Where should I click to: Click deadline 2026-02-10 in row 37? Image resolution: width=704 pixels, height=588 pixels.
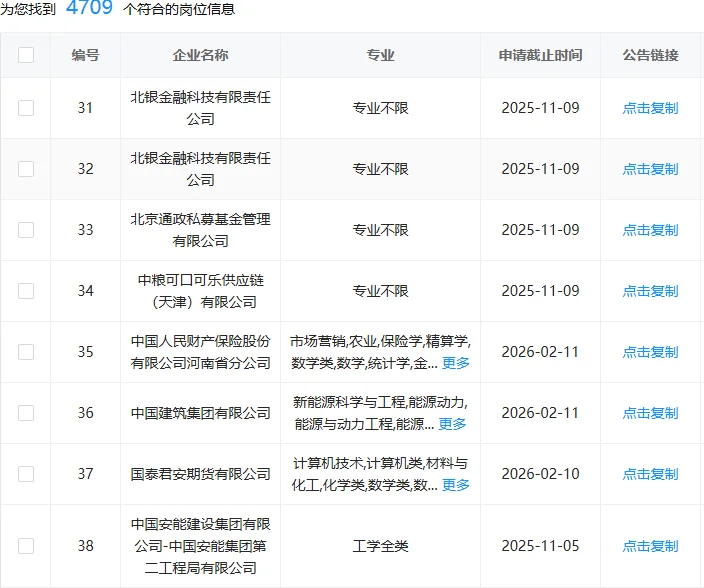541,474
